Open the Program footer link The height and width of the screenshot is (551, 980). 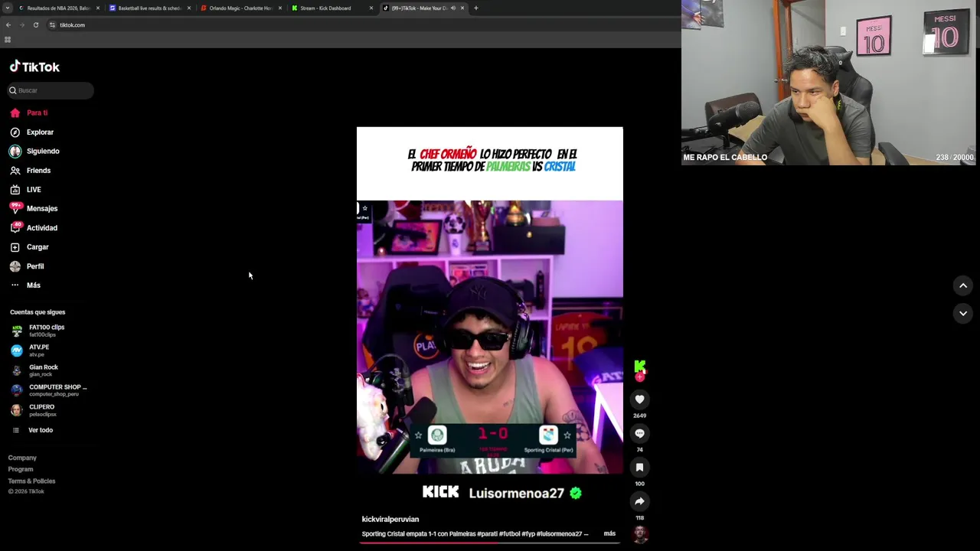click(21, 469)
